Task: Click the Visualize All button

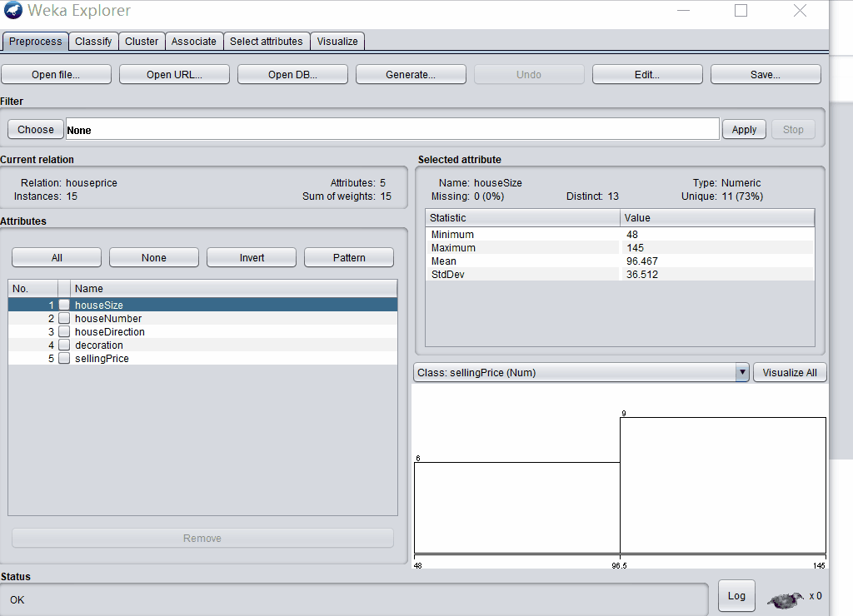Action: (x=790, y=372)
